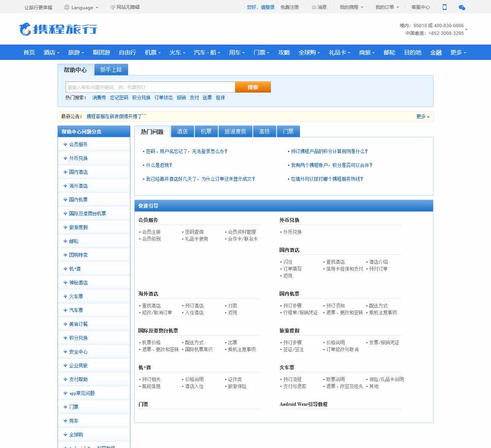This screenshot has height=448, width=491.
Task: Open the WeChat icon in top bar
Action: point(462,7)
